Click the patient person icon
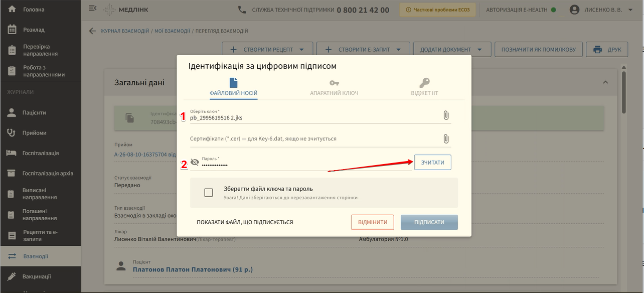Viewport: 644px width, 293px height. click(x=121, y=266)
